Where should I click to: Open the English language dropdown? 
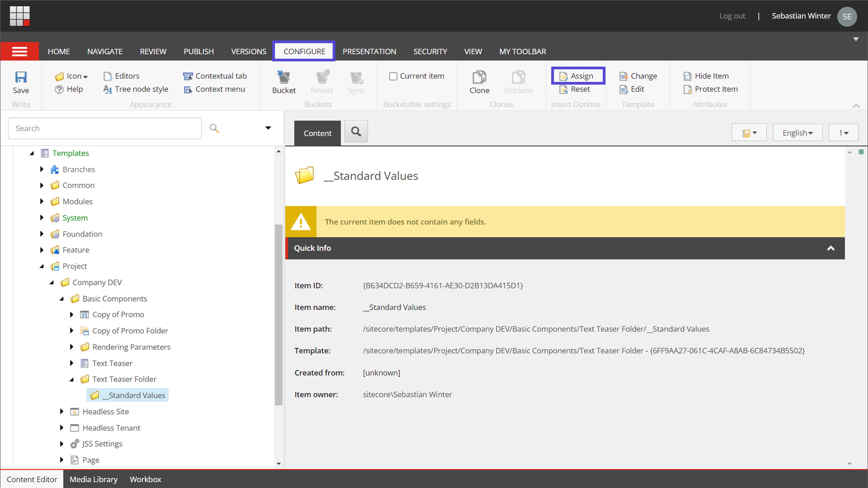(x=797, y=132)
